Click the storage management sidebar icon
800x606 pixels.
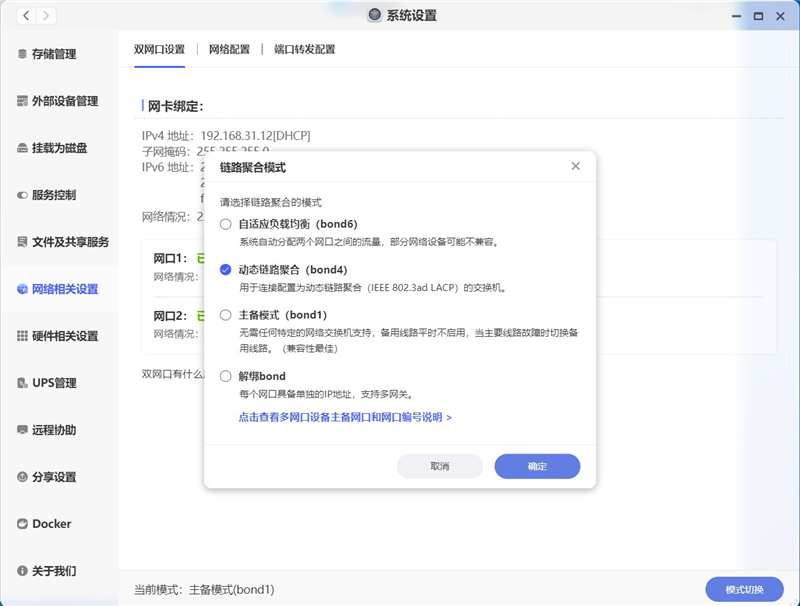coord(22,54)
